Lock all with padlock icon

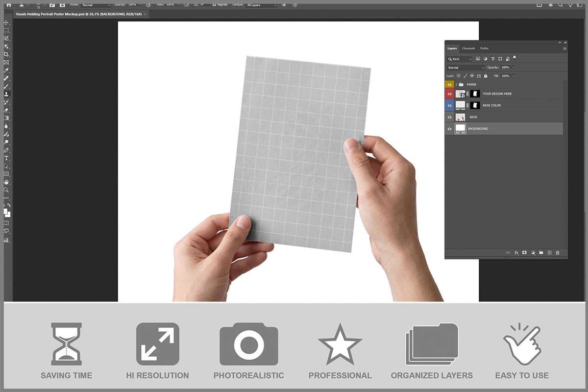coord(486,76)
